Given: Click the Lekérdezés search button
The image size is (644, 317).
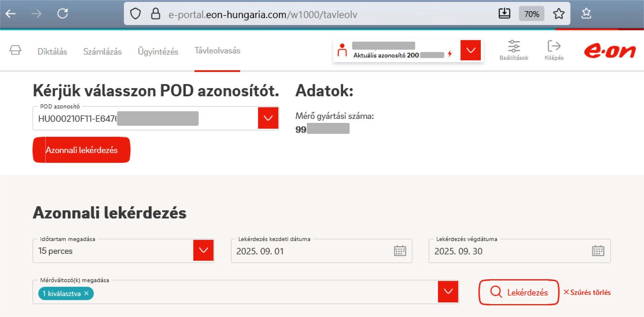Looking at the screenshot, I should [519, 292].
